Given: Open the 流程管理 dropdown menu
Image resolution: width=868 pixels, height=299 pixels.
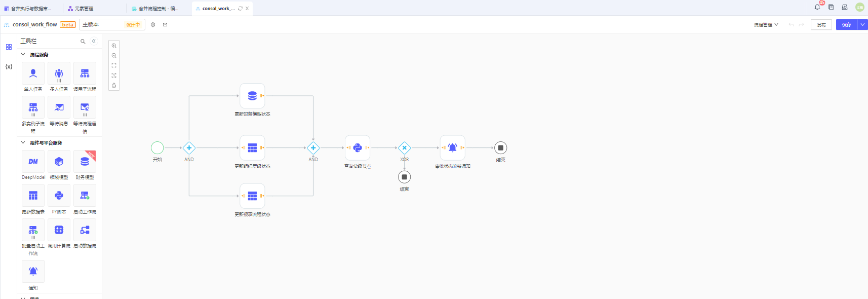Looking at the screenshot, I should coord(766,24).
